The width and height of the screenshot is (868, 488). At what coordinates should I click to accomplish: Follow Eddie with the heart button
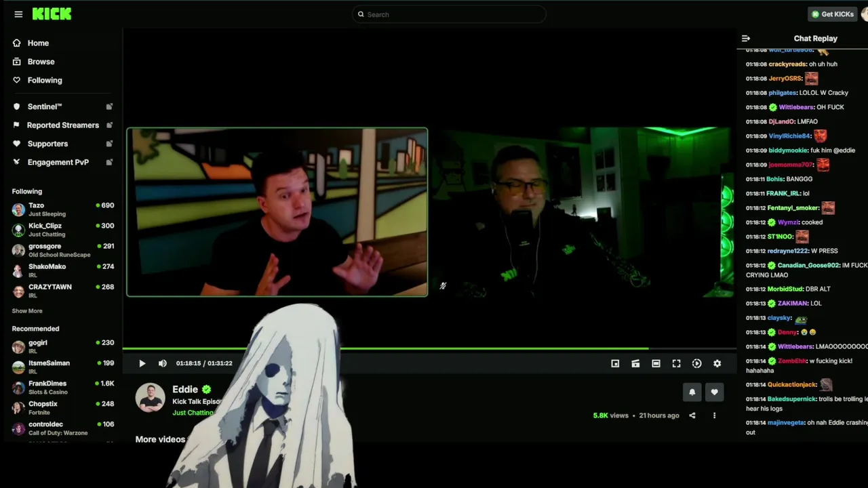(x=714, y=392)
